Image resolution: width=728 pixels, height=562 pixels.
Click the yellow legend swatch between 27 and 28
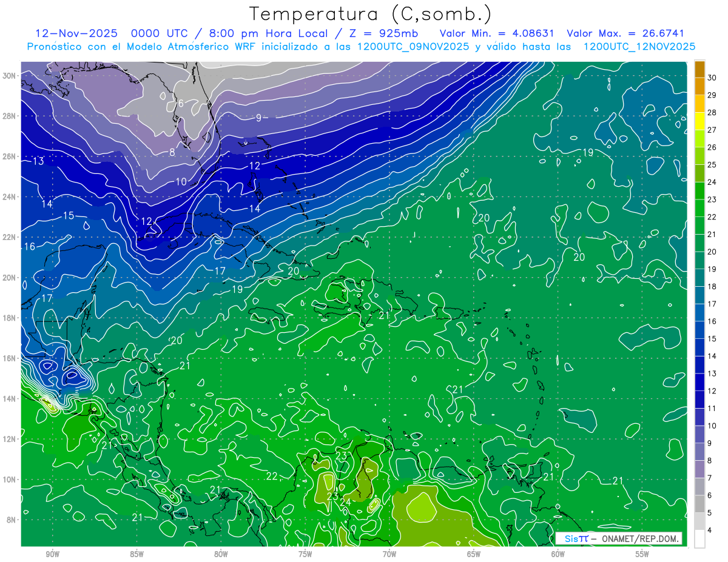(699, 121)
